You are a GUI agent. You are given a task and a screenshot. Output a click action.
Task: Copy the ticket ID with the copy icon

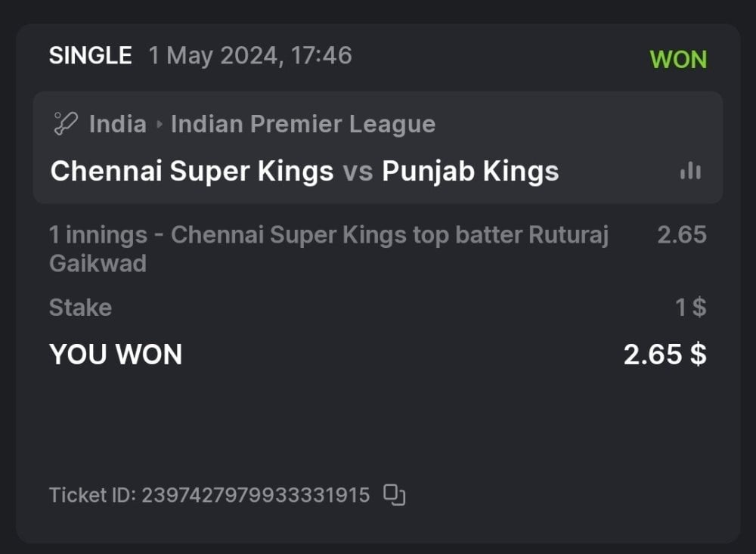click(x=395, y=495)
